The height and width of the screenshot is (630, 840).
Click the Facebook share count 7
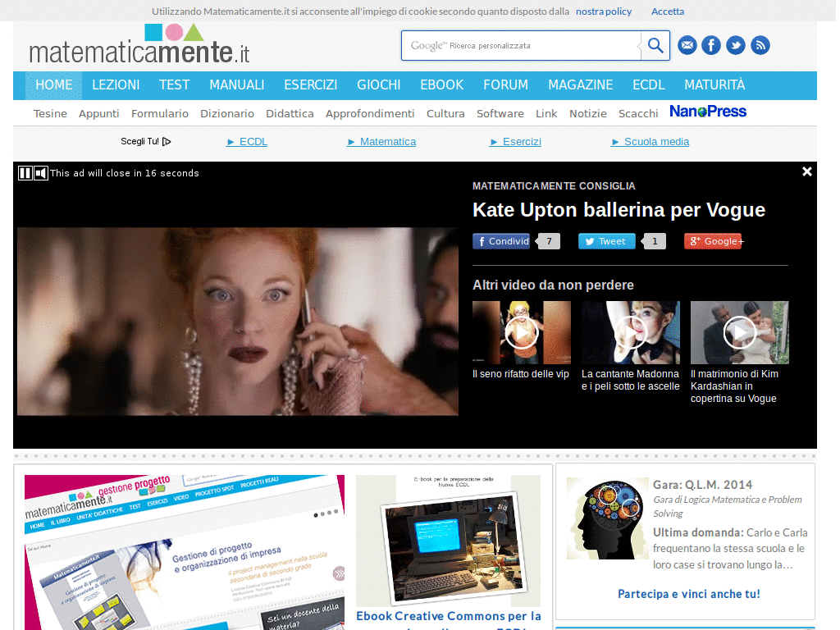click(549, 241)
